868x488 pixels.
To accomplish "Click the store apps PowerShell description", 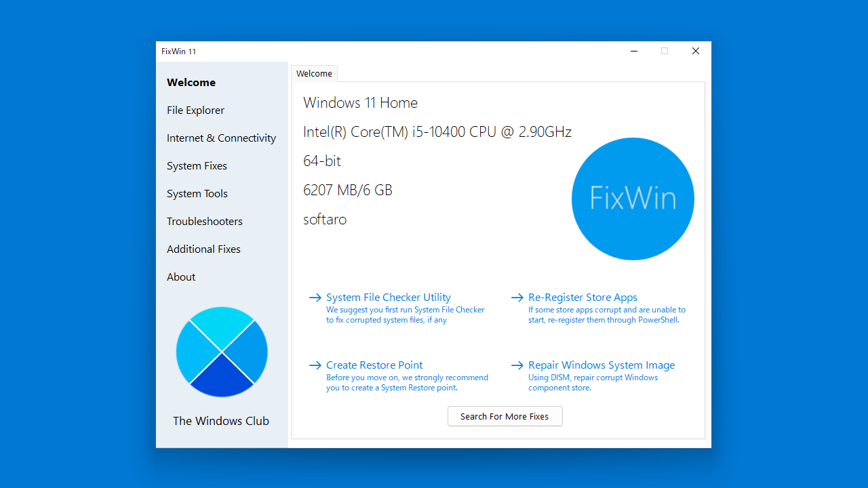I will [607, 314].
